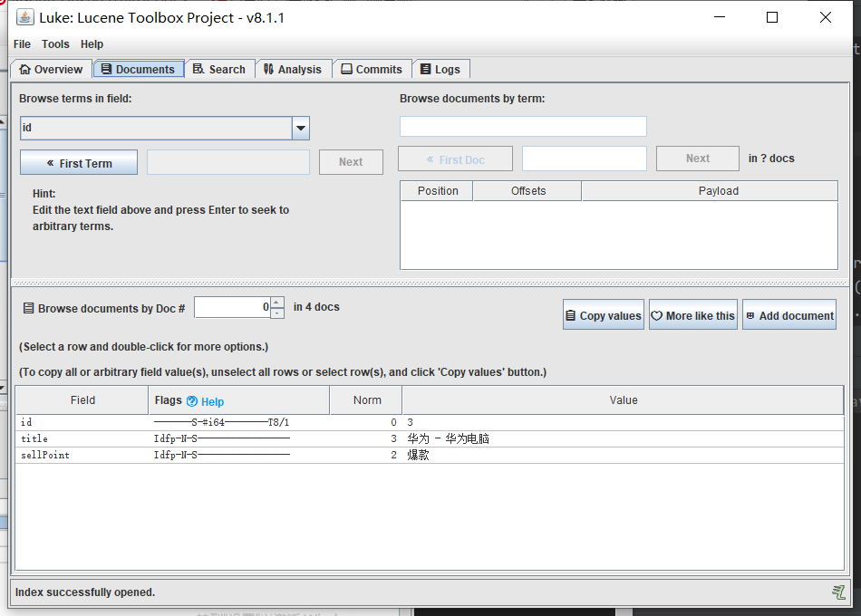Click the More like this button

[693, 315]
